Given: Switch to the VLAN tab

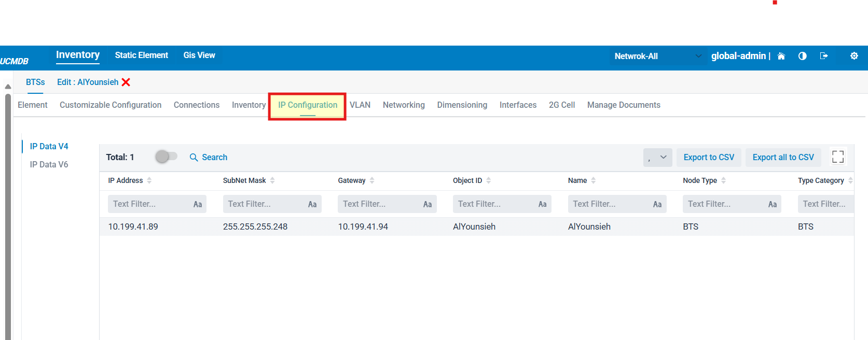Looking at the screenshot, I should click(360, 105).
